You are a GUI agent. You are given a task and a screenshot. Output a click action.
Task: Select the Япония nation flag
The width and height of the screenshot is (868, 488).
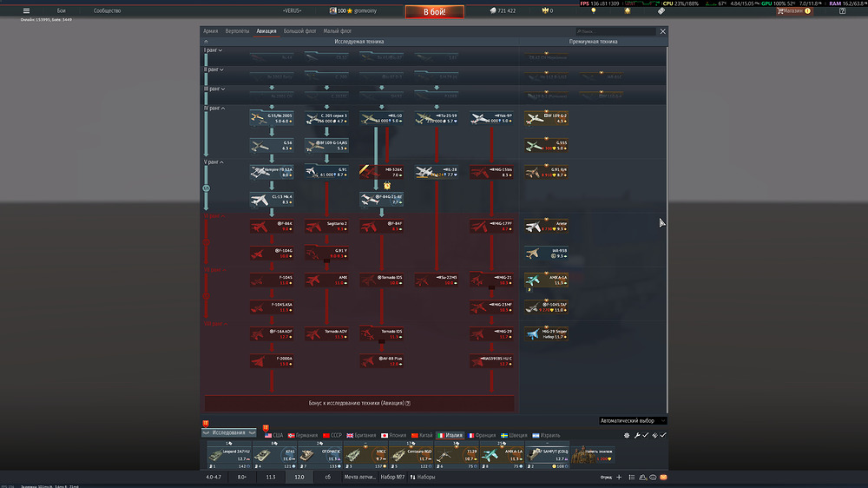(391, 435)
